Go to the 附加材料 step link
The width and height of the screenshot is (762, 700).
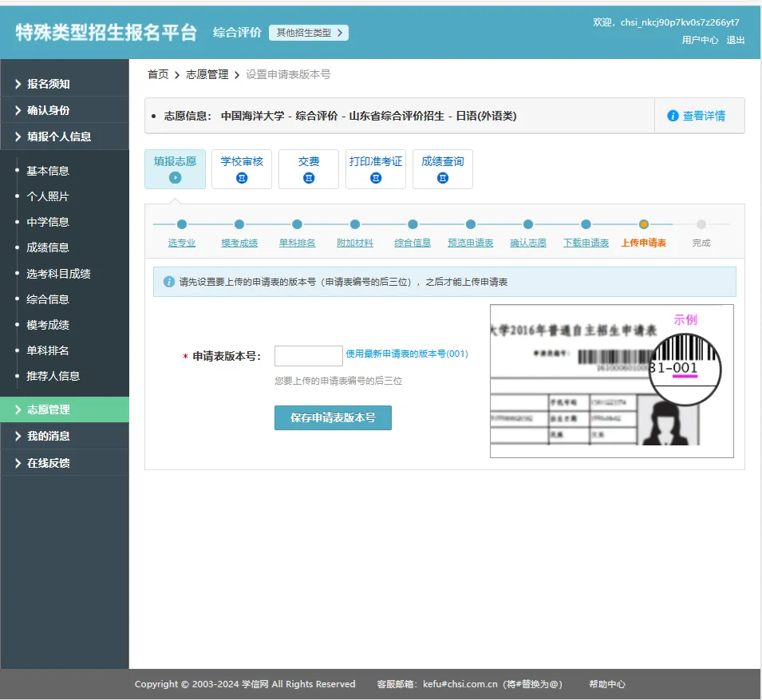pyautogui.click(x=355, y=243)
